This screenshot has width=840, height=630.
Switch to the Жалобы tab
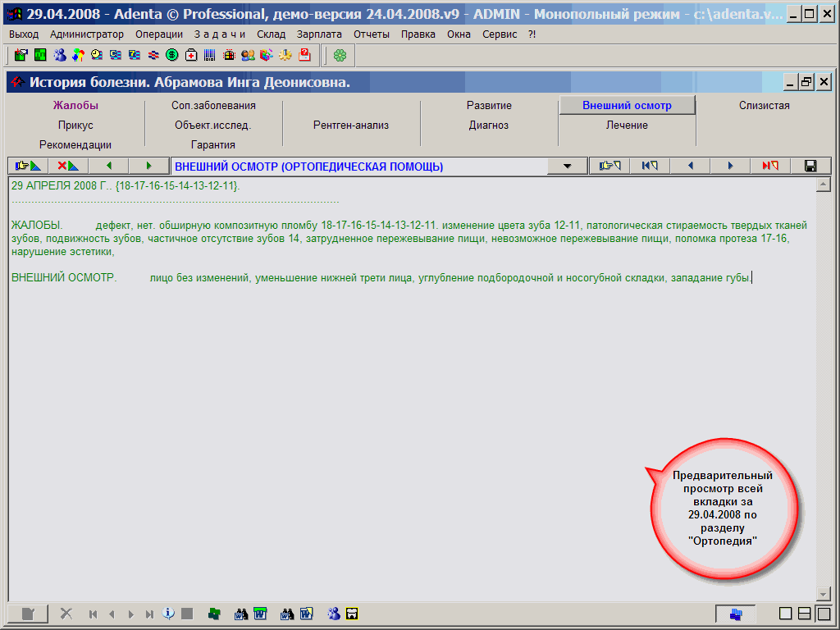point(75,106)
